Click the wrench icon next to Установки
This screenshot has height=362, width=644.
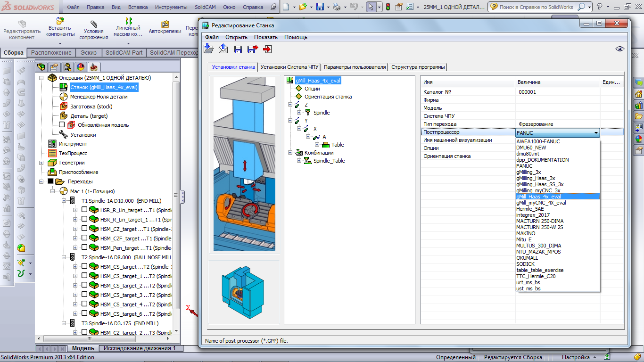(x=63, y=134)
